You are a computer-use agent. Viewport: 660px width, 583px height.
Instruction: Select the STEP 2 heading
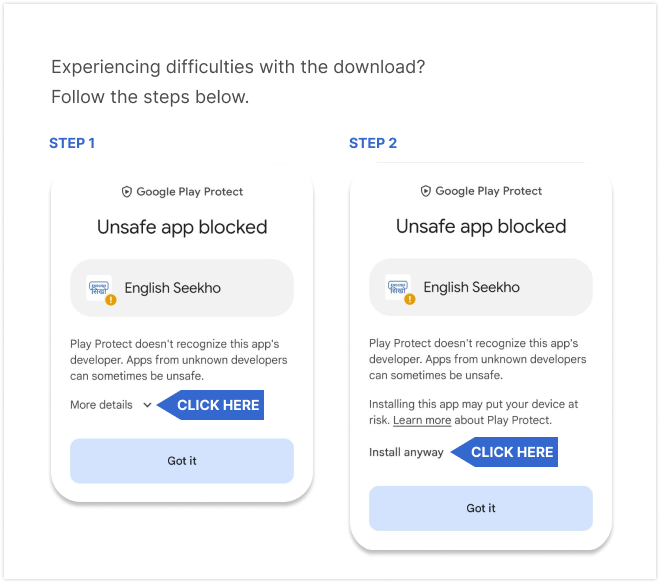pyautogui.click(x=373, y=143)
